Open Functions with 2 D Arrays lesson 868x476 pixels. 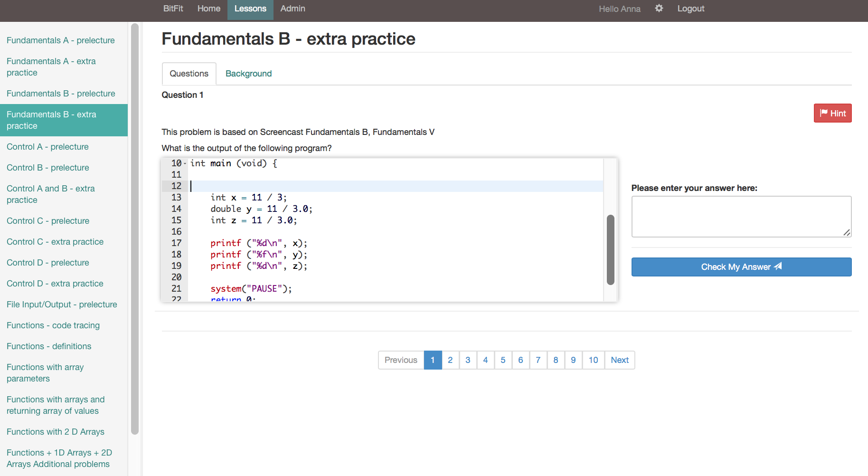tap(56, 432)
